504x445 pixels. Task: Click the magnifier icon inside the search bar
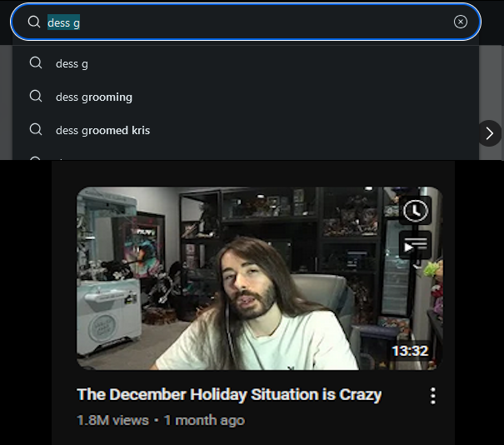coord(34,22)
